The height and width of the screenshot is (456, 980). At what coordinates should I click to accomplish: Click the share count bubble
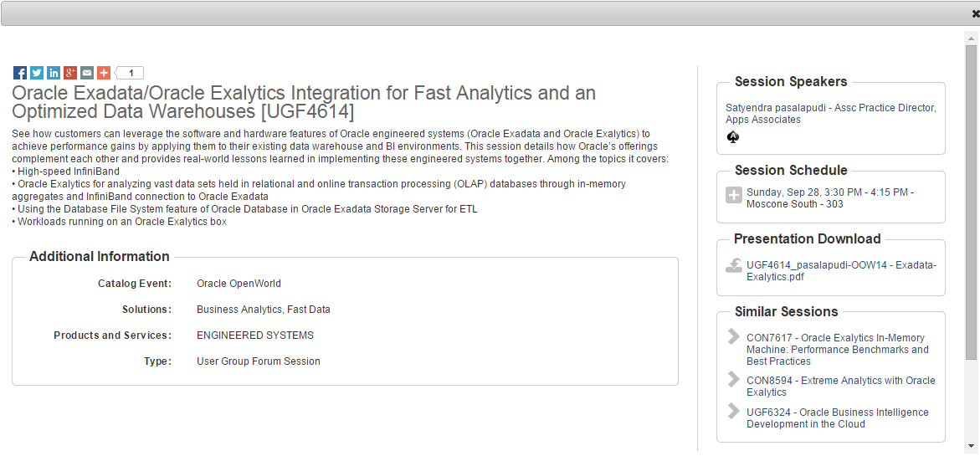tap(130, 73)
